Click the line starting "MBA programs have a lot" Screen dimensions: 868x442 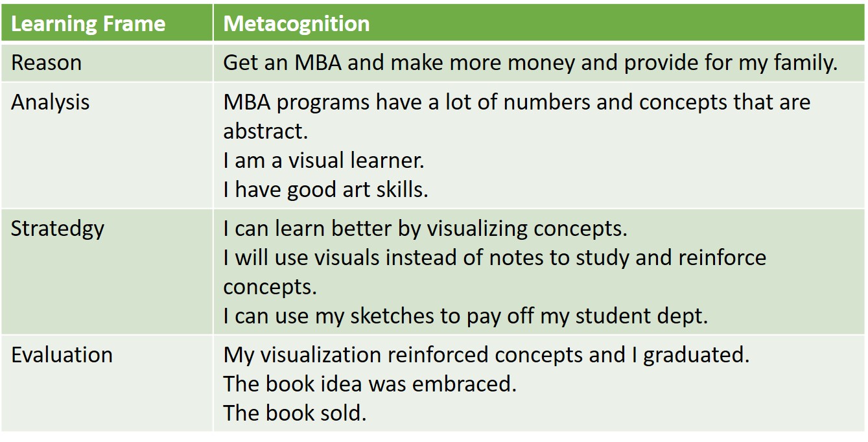(x=517, y=102)
